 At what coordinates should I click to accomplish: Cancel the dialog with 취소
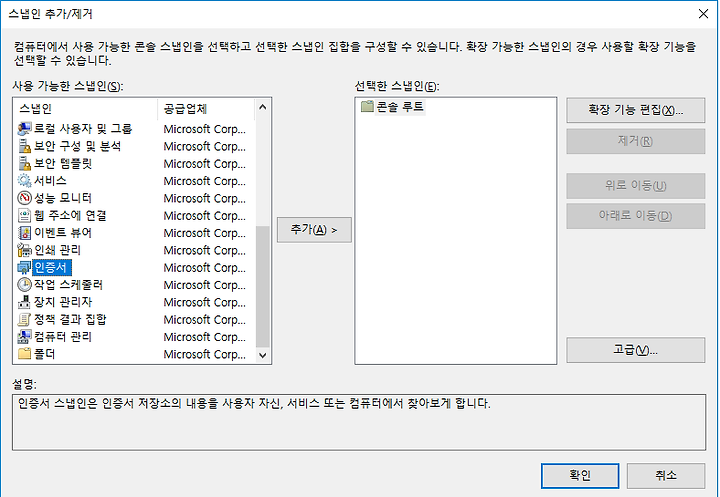click(x=666, y=475)
